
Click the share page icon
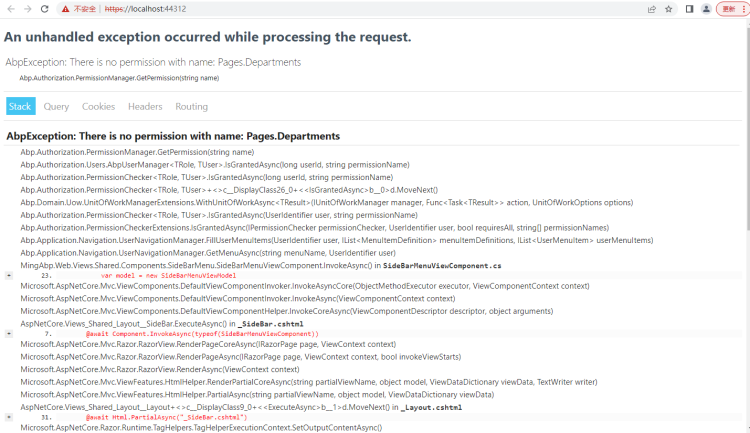[x=652, y=8]
